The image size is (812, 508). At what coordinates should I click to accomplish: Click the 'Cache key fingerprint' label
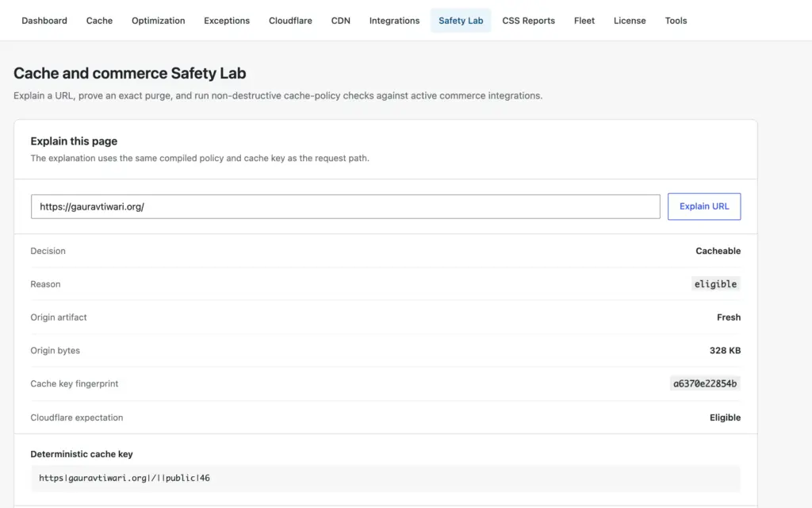pos(74,383)
